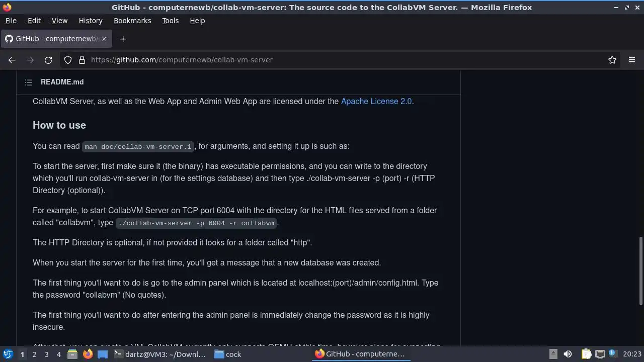Maximize the Firefox window

(627, 8)
